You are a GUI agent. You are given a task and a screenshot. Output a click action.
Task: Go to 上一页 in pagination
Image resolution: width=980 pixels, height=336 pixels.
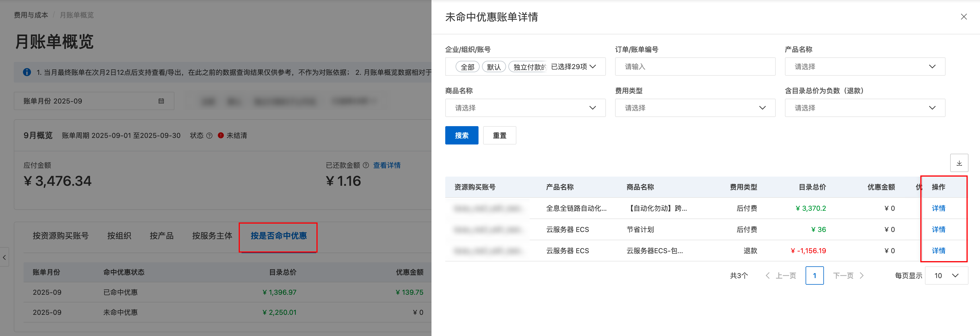(x=781, y=276)
